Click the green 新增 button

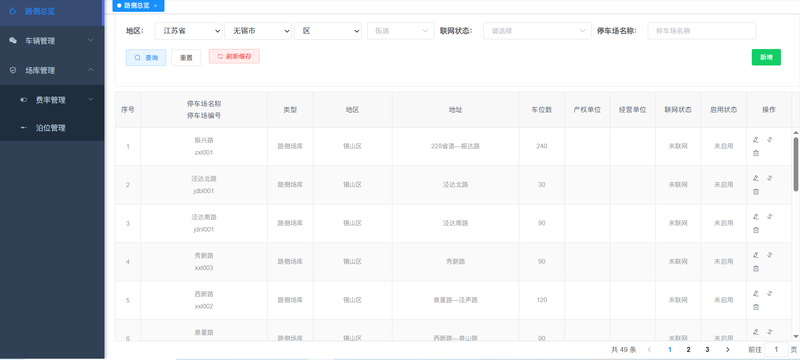pyautogui.click(x=766, y=57)
